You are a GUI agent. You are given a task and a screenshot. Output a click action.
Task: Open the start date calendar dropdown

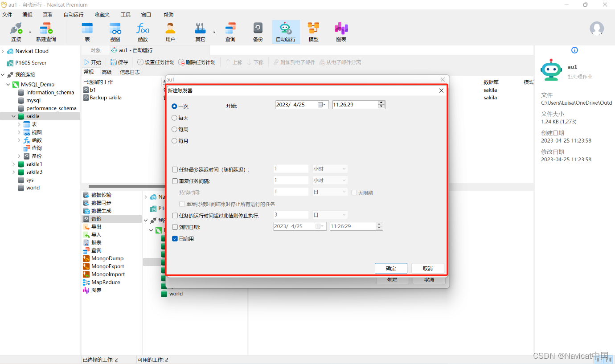click(x=323, y=105)
